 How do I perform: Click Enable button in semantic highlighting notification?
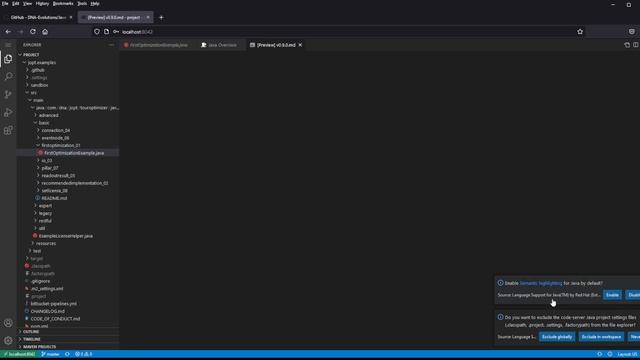point(612,295)
